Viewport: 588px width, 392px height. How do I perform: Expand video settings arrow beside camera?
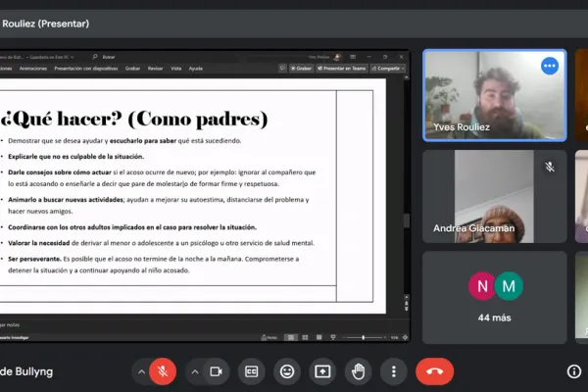[195, 372]
